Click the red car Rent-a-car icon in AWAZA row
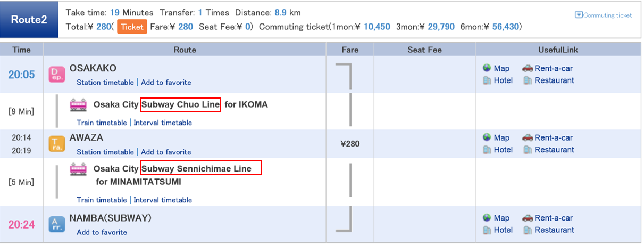This screenshot has width=644, height=244. coord(528,137)
